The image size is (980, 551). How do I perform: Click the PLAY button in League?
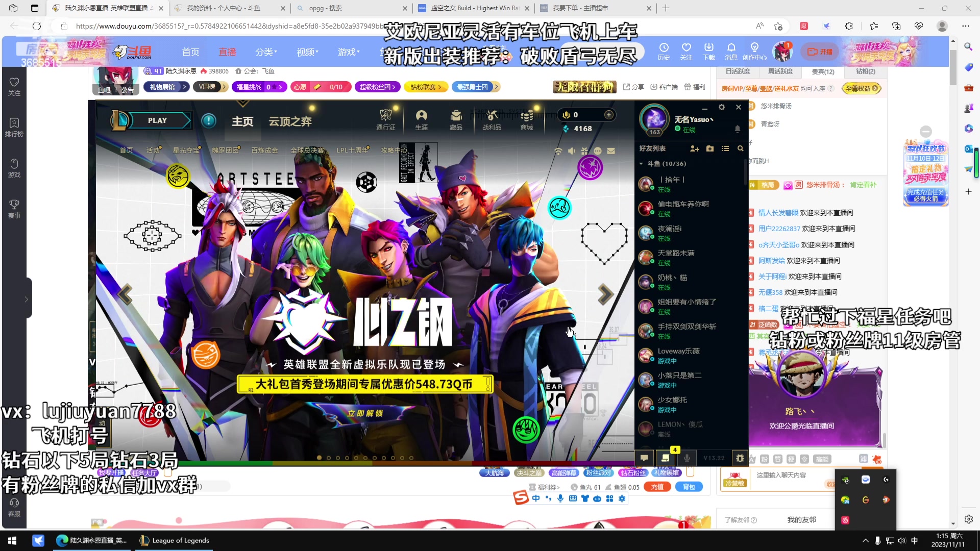pos(157,120)
